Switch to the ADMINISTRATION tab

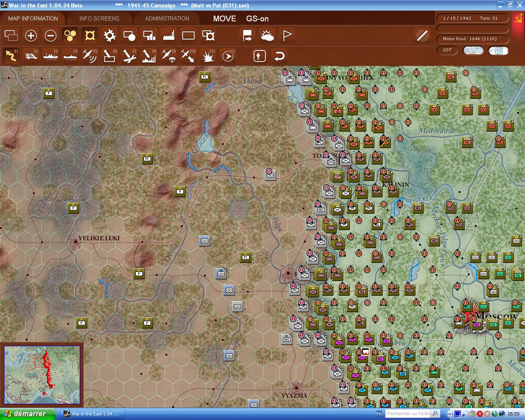[x=167, y=18]
